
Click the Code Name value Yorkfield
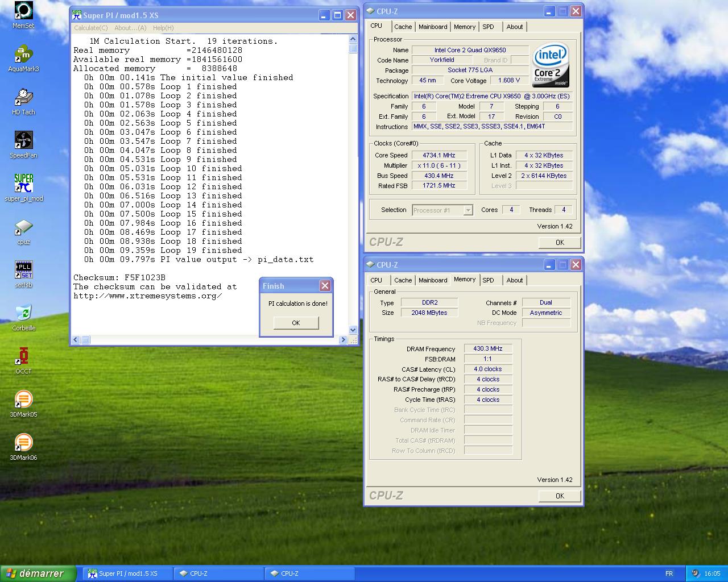442,60
